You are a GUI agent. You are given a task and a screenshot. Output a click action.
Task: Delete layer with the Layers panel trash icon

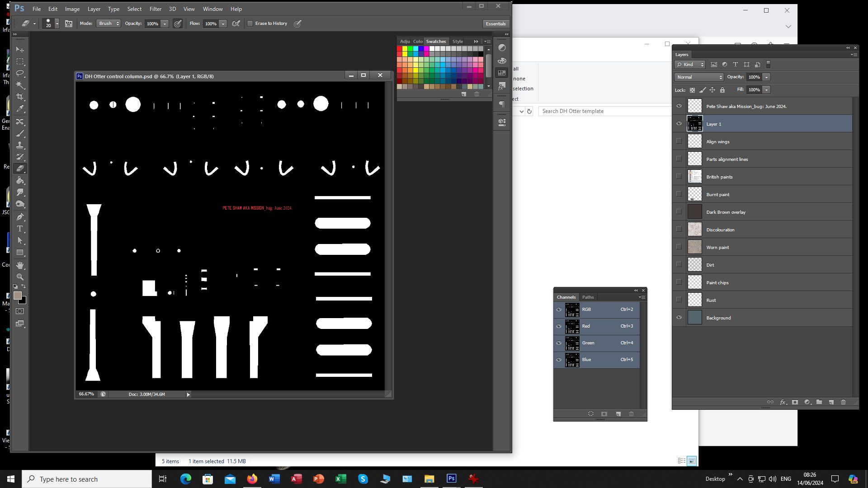(843, 402)
